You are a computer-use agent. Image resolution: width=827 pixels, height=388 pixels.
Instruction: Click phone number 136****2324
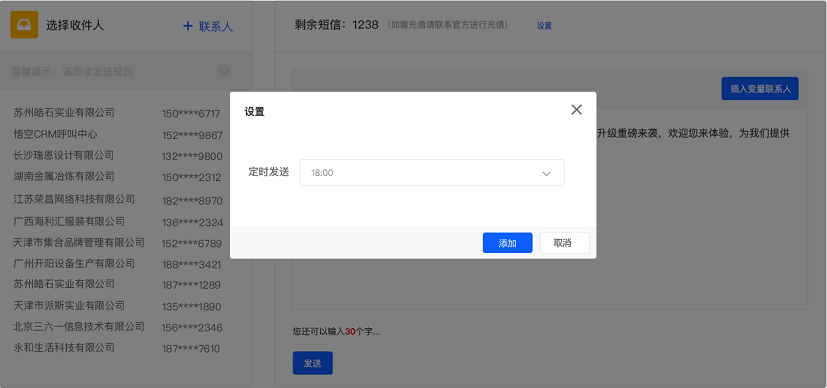[x=192, y=222]
